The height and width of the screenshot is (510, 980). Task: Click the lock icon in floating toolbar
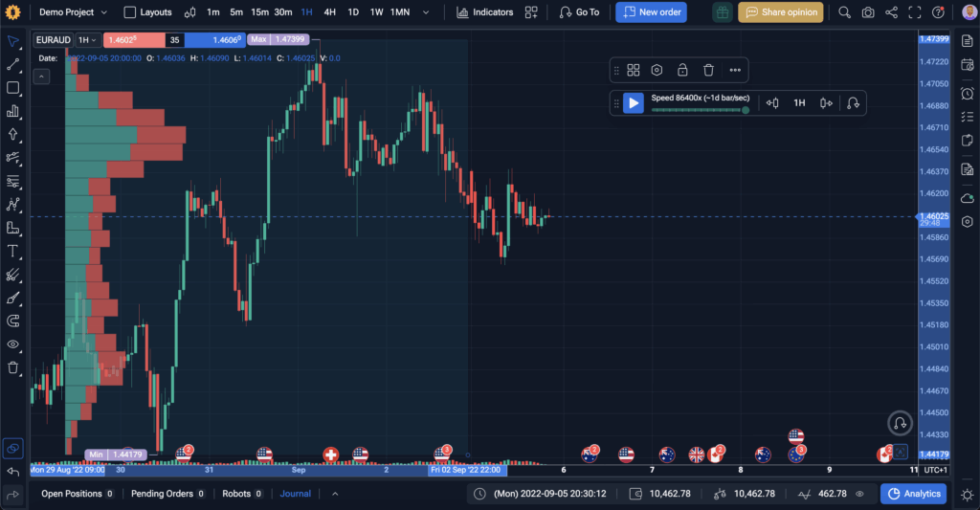click(682, 70)
